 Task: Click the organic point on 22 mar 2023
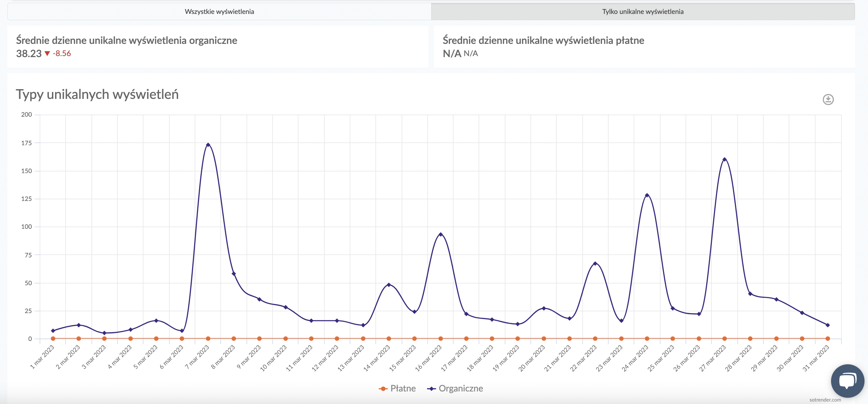595,264
